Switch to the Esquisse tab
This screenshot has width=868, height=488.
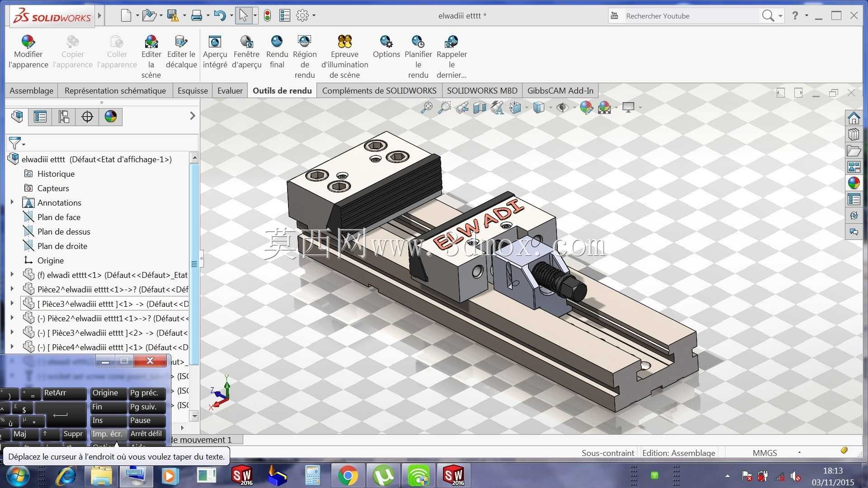(x=193, y=90)
